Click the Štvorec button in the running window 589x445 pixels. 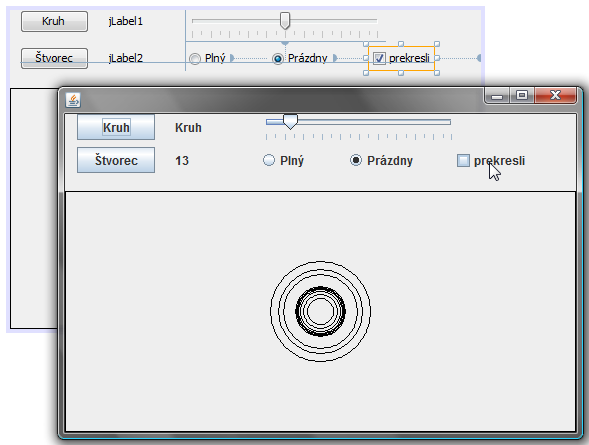(x=116, y=160)
